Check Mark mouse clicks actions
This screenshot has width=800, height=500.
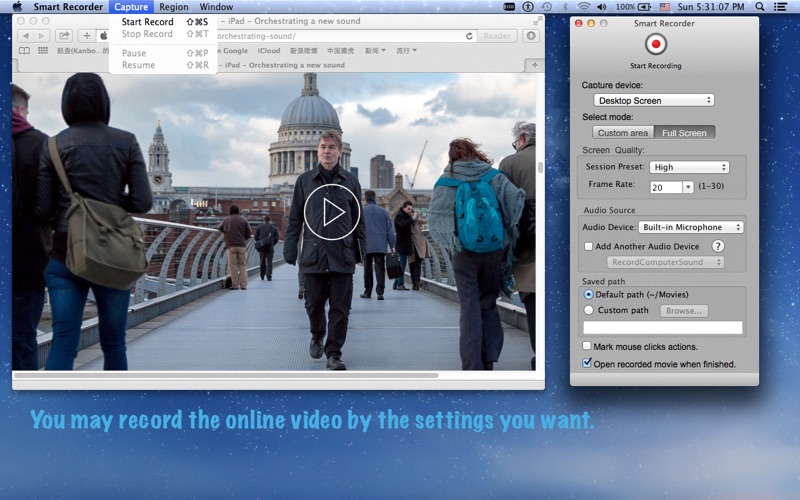588,346
